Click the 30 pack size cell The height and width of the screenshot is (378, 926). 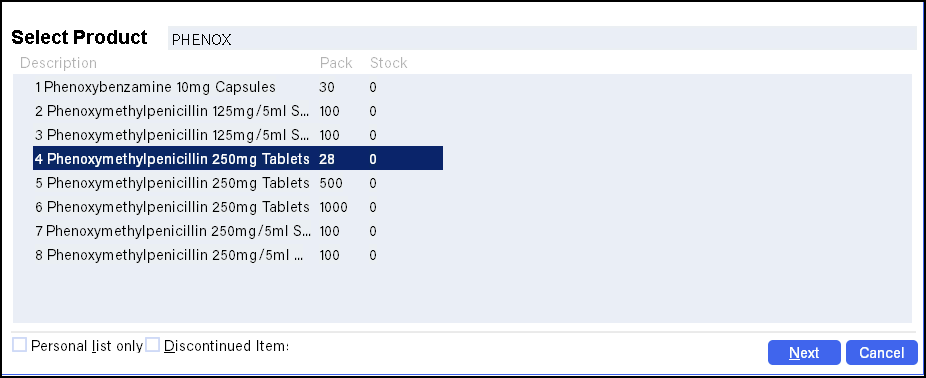[327, 87]
